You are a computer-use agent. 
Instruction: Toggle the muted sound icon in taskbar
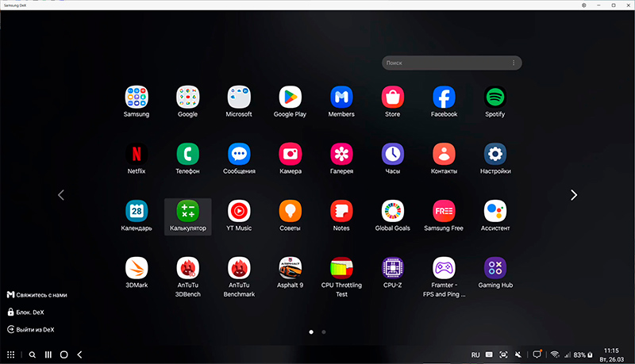[x=518, y=354]
